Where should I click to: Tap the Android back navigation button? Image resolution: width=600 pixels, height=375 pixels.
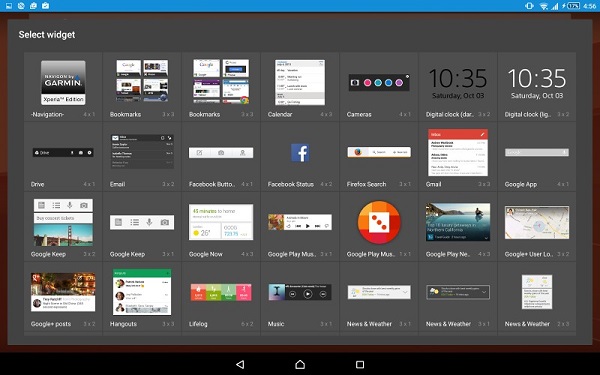point(240,364)
